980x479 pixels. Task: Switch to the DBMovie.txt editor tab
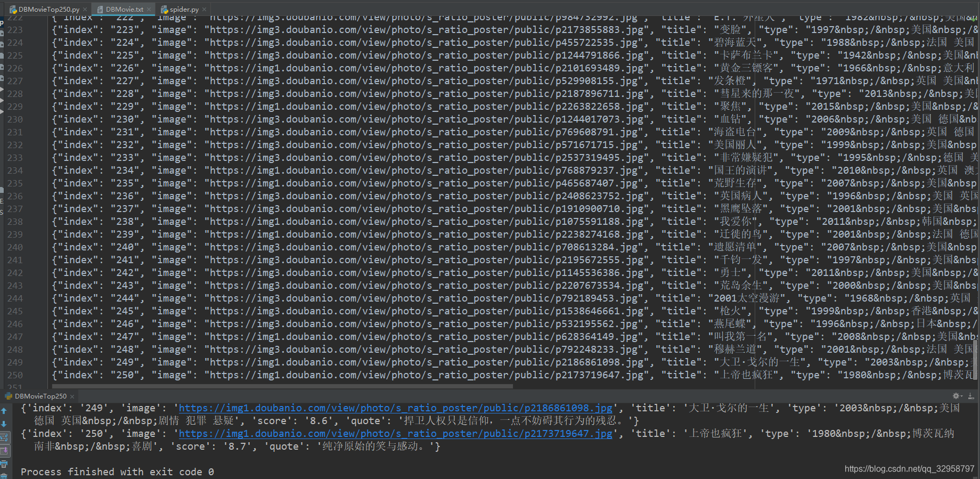124,9
